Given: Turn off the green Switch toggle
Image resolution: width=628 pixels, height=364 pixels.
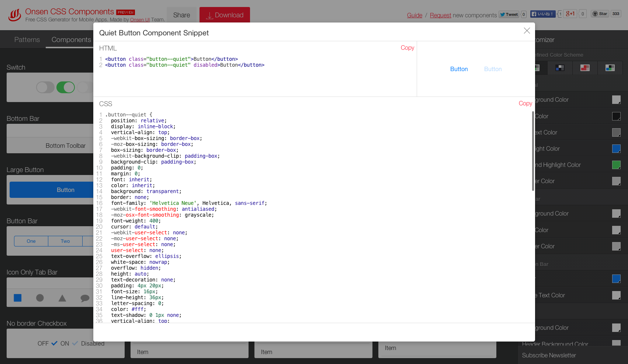Looking at the screenshot, I should 66,87.
